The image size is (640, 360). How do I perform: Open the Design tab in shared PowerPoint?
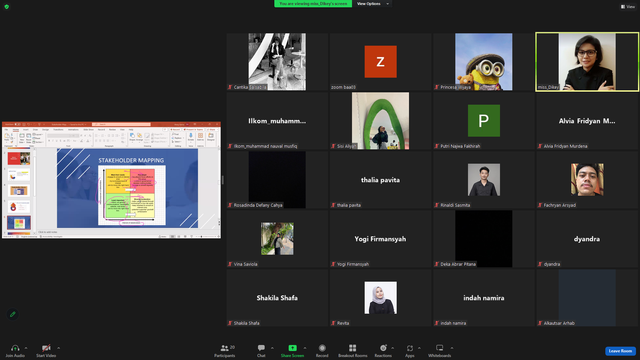pos(45,130)
